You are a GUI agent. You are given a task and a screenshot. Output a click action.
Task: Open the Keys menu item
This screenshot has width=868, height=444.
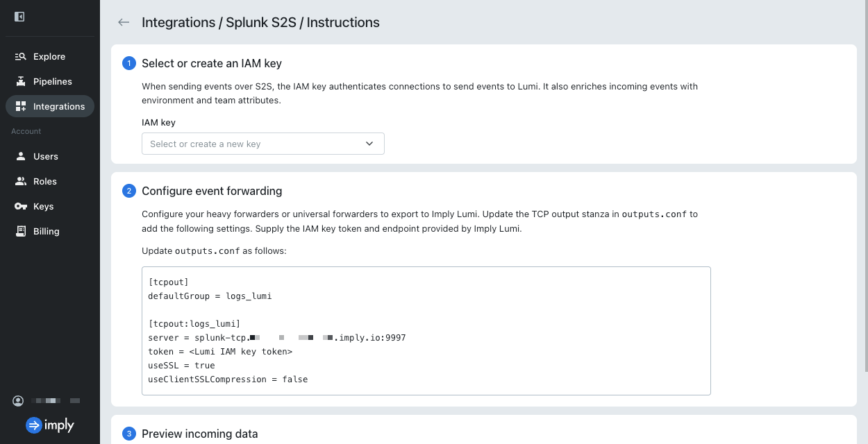(x=50, y=207)
